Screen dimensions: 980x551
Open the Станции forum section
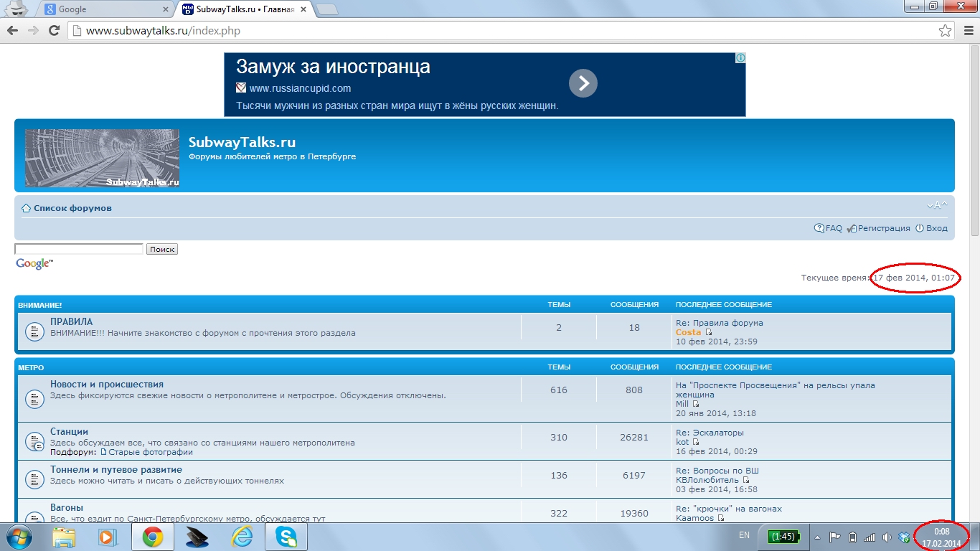69,432
